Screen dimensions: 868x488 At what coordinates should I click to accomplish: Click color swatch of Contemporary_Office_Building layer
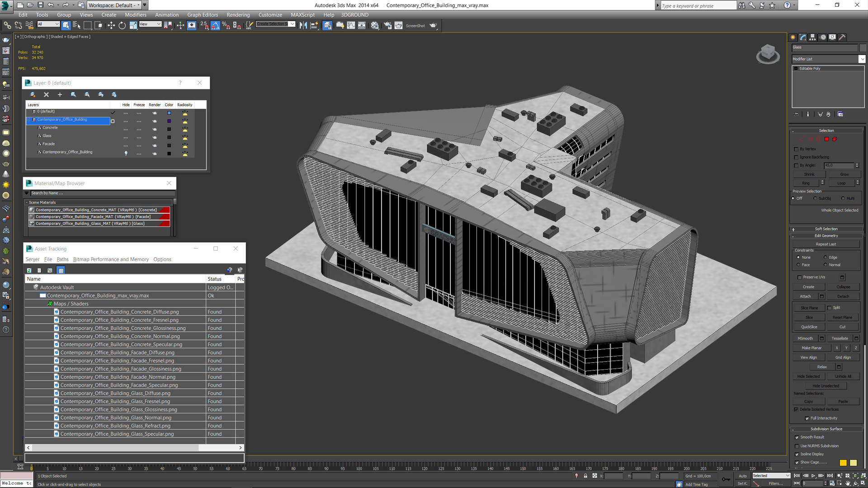point(169,121)
